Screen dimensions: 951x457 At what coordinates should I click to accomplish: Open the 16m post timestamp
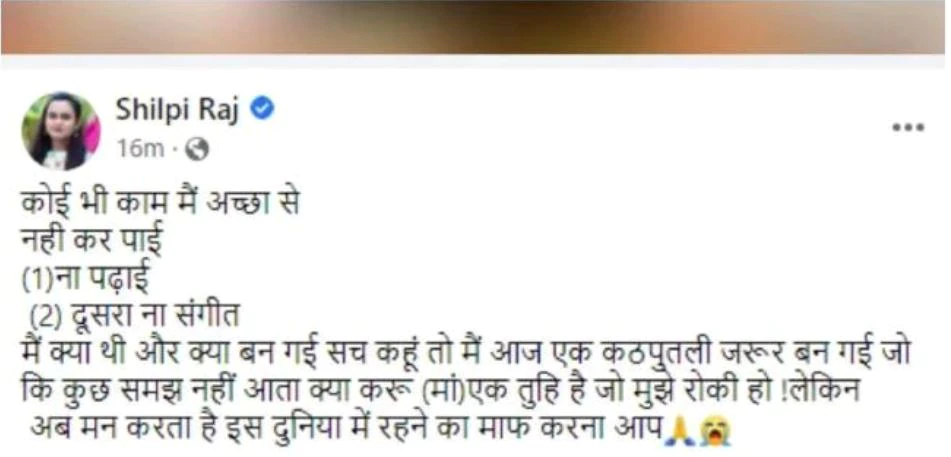[x=140, y=149]
